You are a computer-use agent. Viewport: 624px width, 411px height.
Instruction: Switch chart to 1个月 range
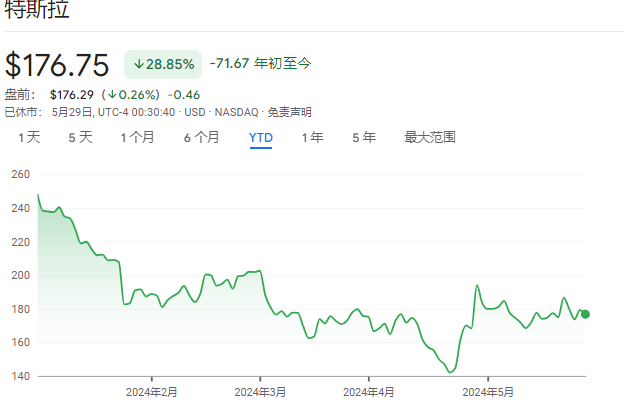pos(137,138)
